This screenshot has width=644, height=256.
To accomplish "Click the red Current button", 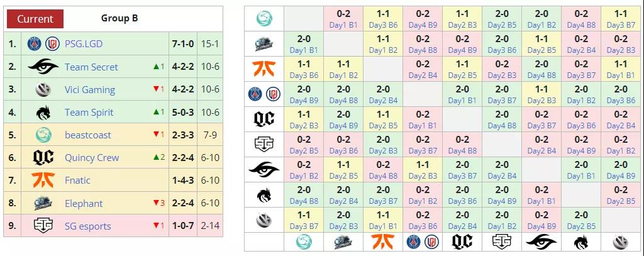I will pyautogui.click(x=35, y=19).
